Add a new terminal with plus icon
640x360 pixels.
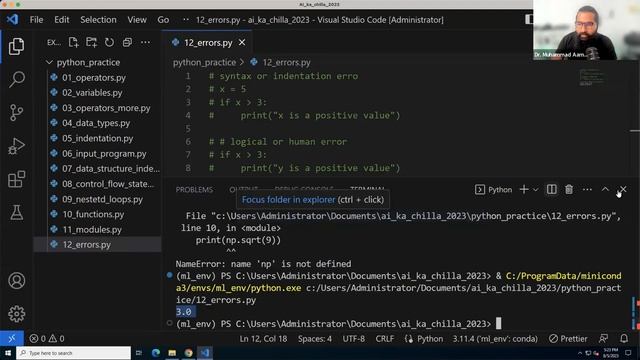(x=524, y=189)
